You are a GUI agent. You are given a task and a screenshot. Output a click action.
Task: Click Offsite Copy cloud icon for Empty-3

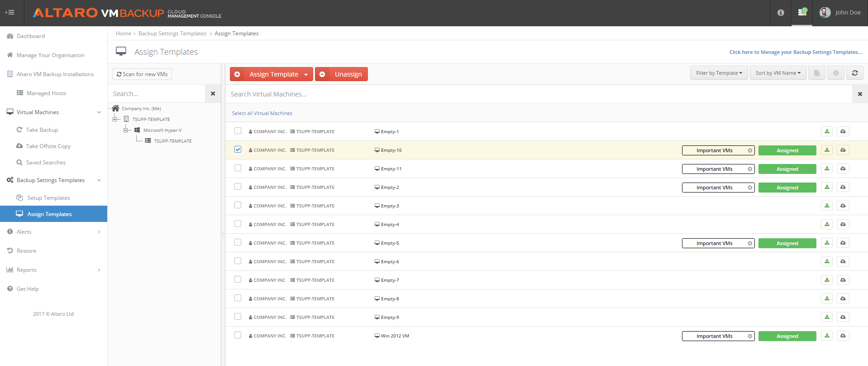pos(843,206)
